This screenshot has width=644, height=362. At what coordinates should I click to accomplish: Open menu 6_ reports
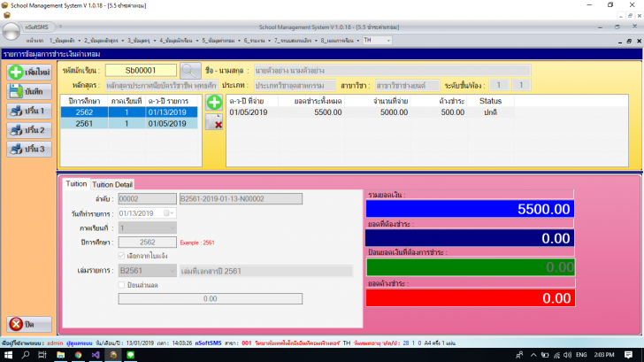[257, 40]
